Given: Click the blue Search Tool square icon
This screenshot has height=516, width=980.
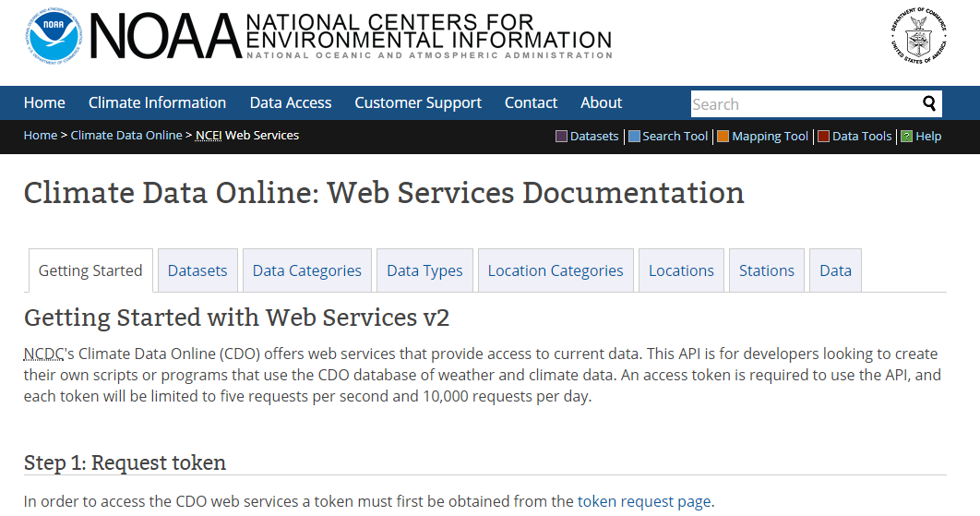Looking at the screenshot, I should (x=634, y=137).
